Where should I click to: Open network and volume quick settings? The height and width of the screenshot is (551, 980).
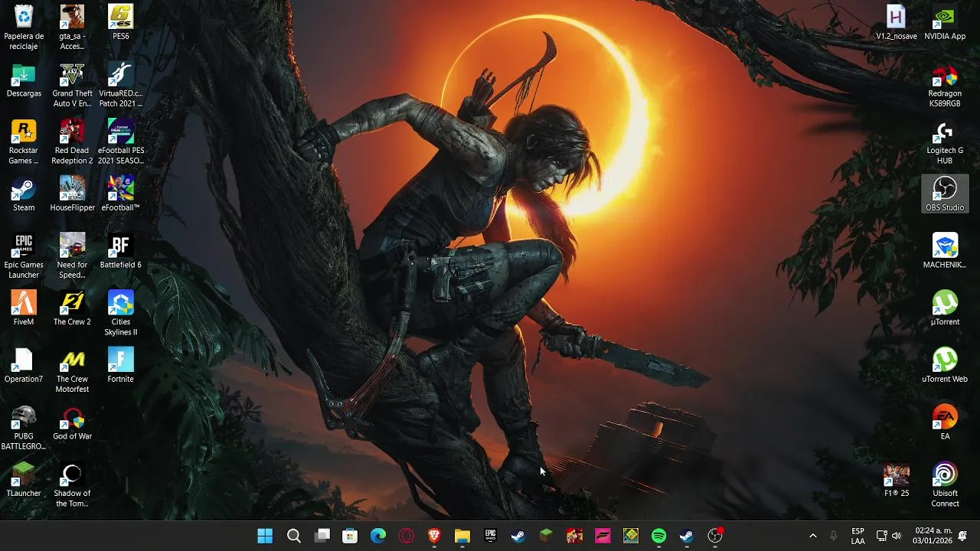(x=889, y=536)
